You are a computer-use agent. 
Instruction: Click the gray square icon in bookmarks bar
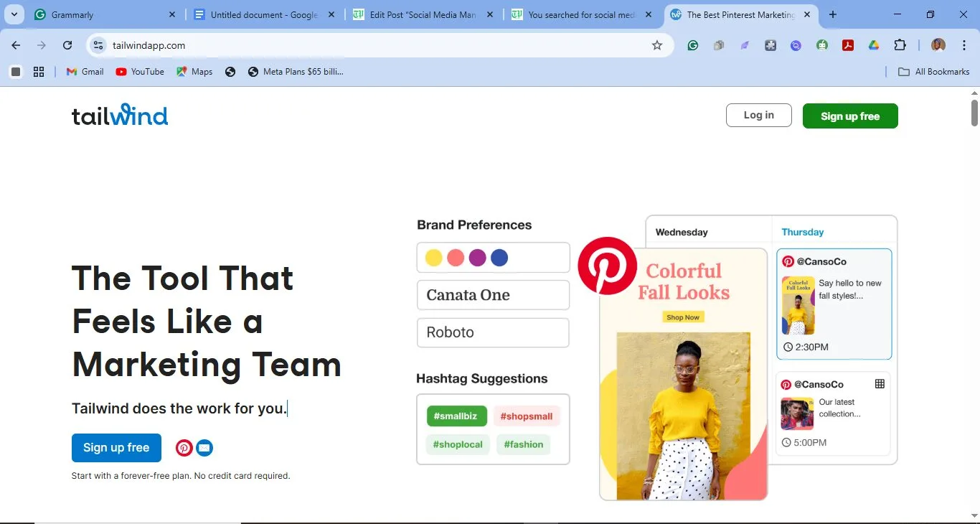tap(16, 72)
